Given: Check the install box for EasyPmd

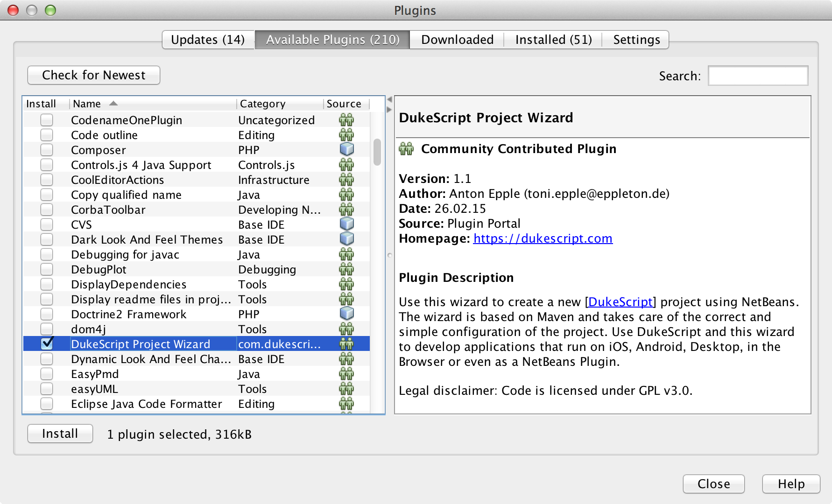Looking at the screenshot, I should tap(47, 374).
